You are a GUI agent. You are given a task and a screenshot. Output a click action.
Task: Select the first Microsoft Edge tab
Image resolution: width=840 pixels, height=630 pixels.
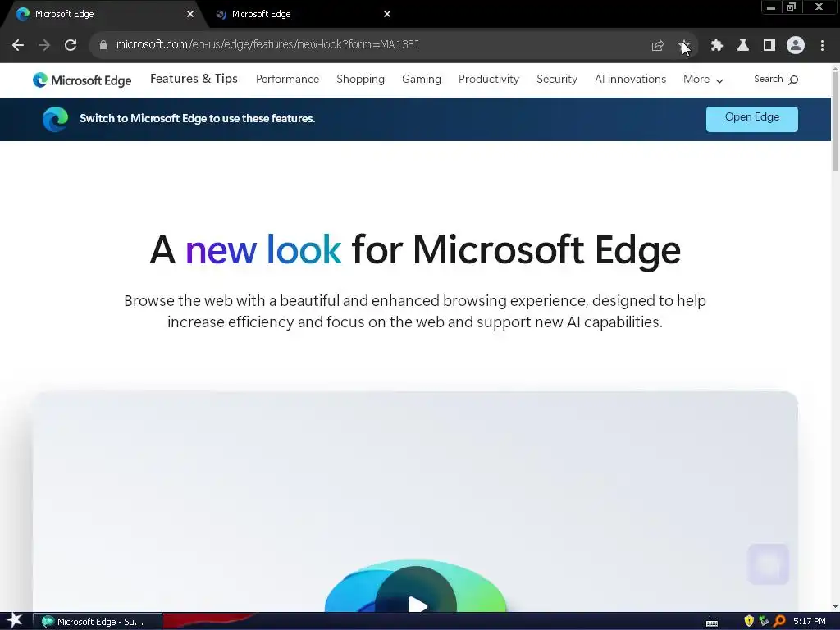tap(102, 14)
